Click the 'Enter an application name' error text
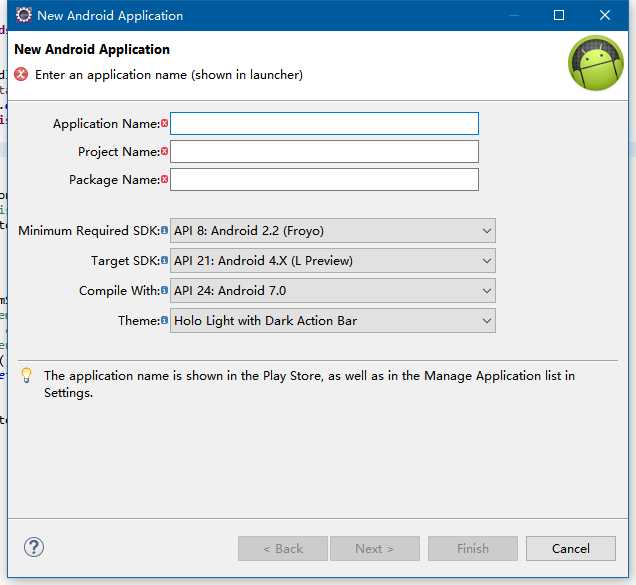This screenshot has width=636, height=585. pos(169,75)
